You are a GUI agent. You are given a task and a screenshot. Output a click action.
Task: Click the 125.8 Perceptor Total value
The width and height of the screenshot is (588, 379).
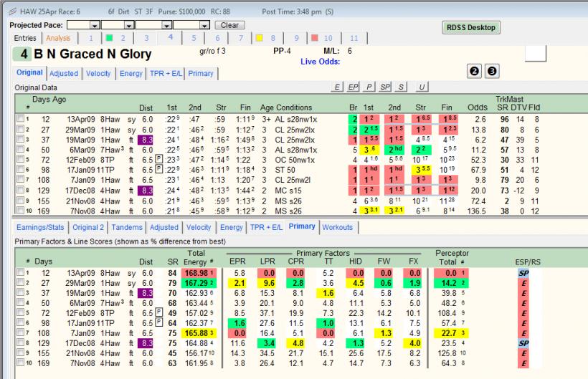448,353
